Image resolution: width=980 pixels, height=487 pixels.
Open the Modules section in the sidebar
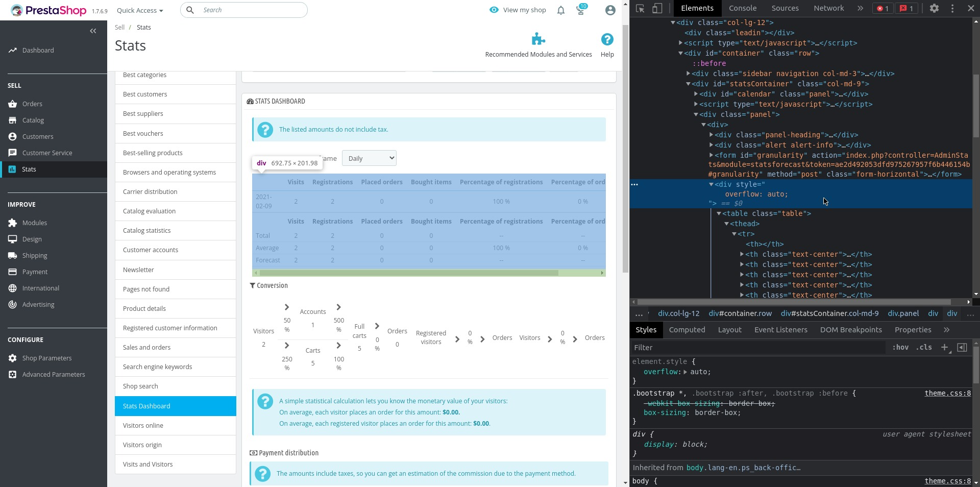click(34, 223)
